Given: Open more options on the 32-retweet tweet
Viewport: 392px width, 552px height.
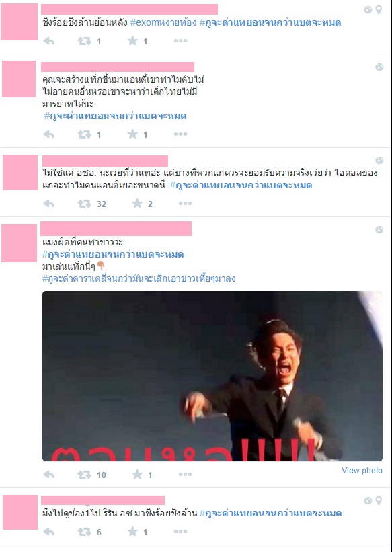Looking at the screenshot, I should (185, 204).
